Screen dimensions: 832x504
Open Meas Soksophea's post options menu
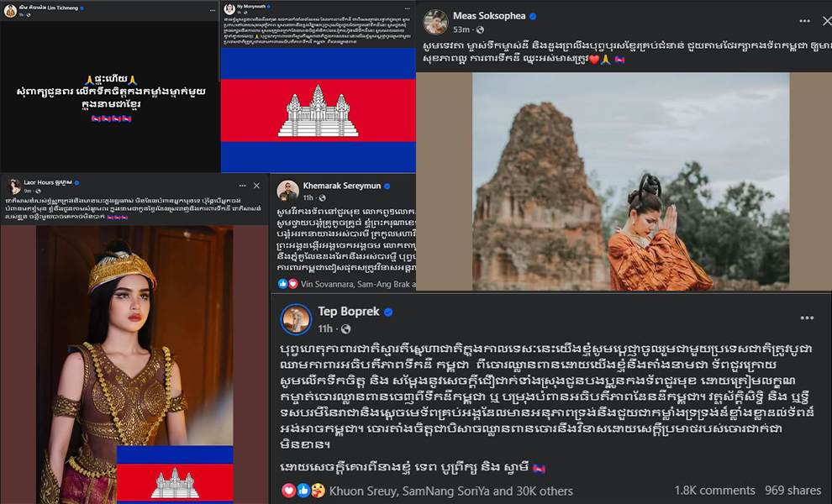click(x=804, y=21)
